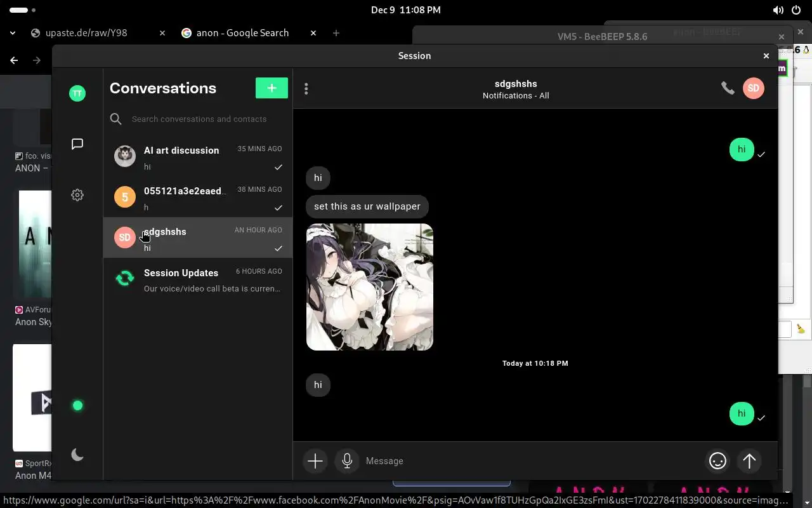Click the search conversations and contacts field
Image resolution: width=812 pixels, height=508 pixels.
(x=198, y=119)
